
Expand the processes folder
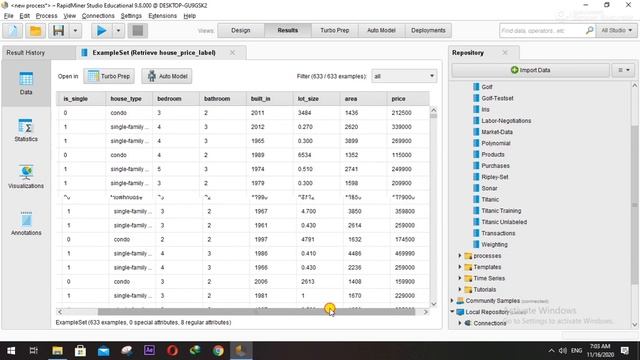coord(460,256)
